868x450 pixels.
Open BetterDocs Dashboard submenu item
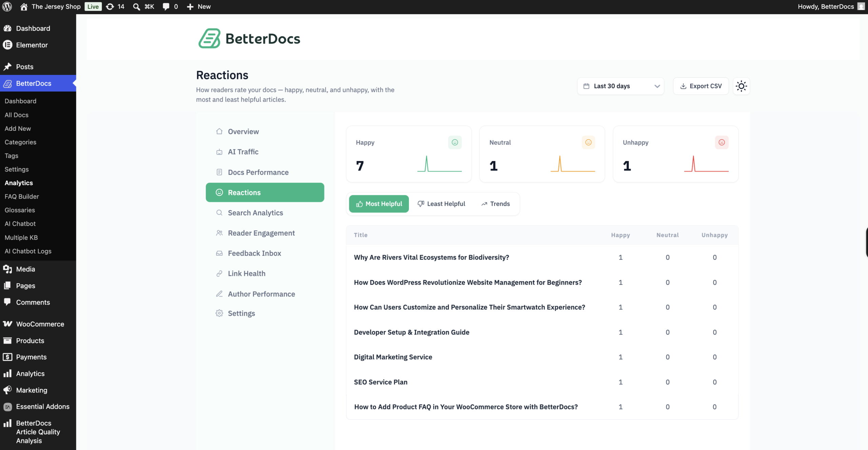20,101
